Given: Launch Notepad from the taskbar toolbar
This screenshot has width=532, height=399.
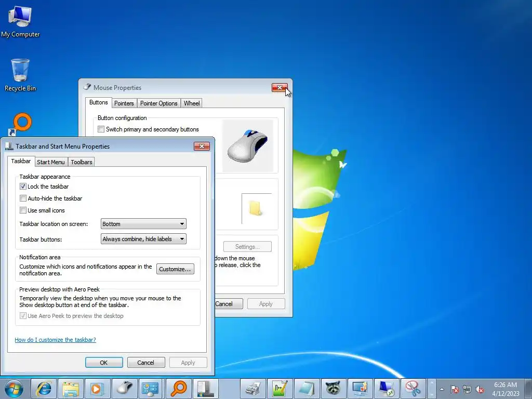Looking at the screenshot, I should tap(307, 389).
